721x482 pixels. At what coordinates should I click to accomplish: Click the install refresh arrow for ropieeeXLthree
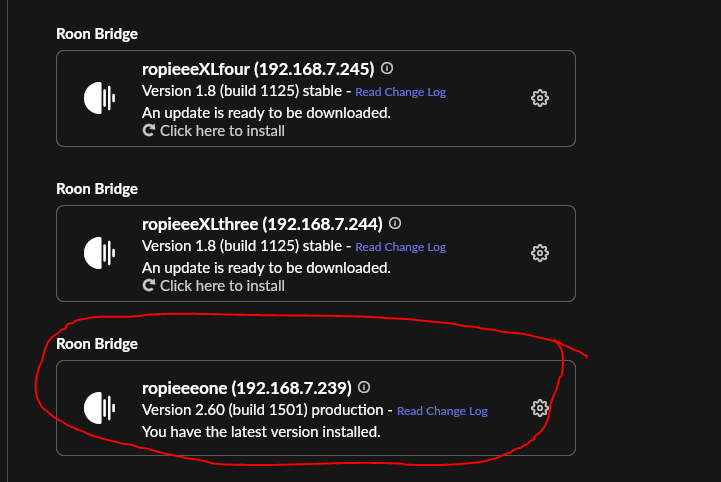point(149,286)
